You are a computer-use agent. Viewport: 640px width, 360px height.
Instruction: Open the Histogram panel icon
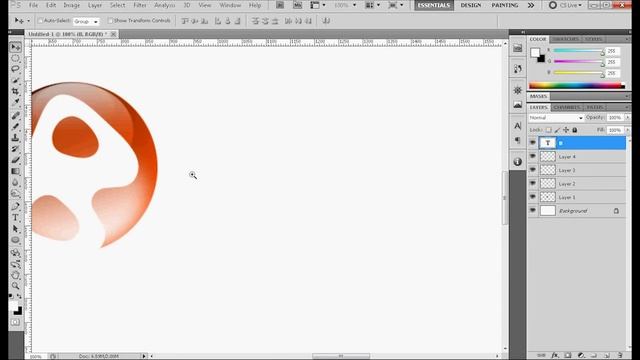[518, 105]
